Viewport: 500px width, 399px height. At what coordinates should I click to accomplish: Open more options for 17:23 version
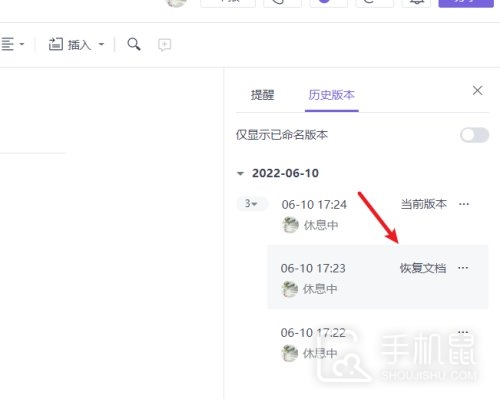(x=463, y=268)
